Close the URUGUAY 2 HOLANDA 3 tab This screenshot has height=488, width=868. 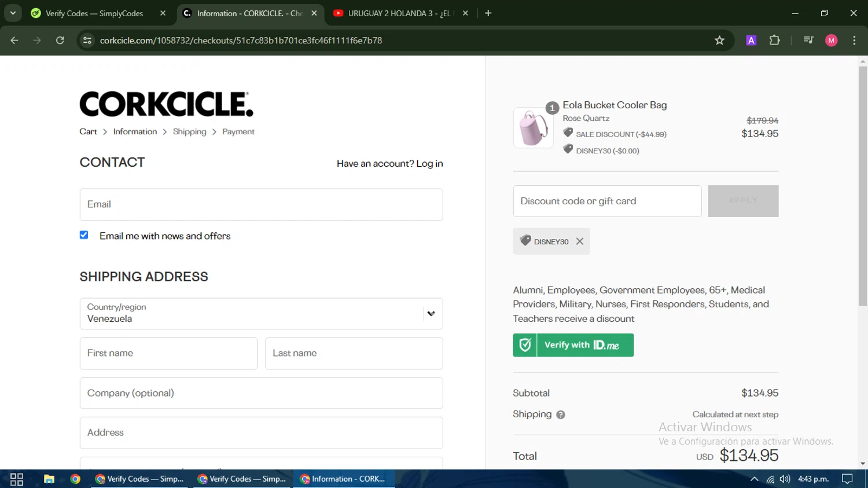[x=465, y=13]
